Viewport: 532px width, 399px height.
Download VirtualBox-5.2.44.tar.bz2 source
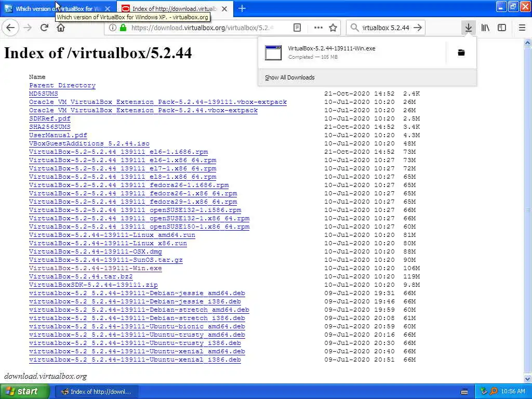[81, 276]
